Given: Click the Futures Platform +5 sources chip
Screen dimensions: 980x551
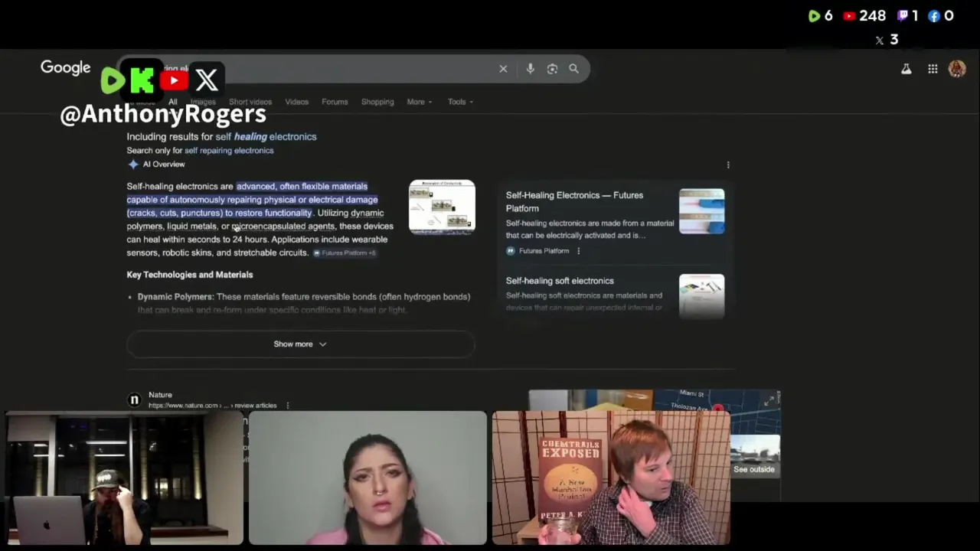Looking at the screenshot, I should coord(345,253).
